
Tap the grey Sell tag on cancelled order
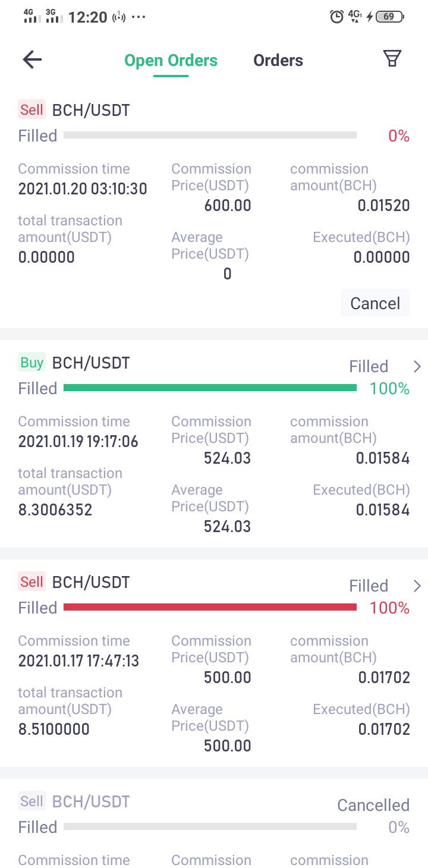[32, 801]
